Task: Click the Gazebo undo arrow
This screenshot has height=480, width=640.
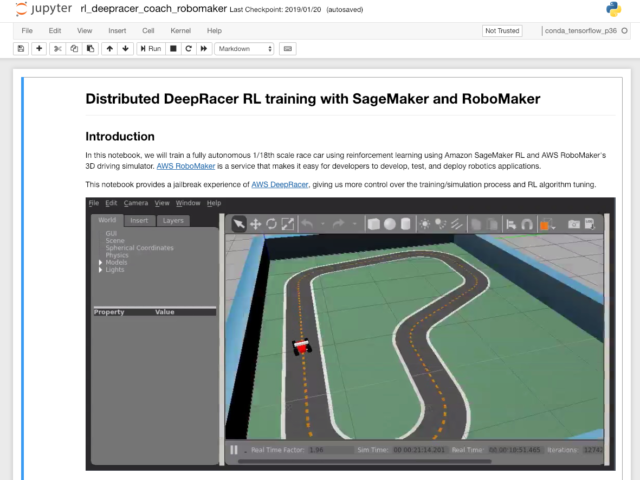Action: coord(307,224)
